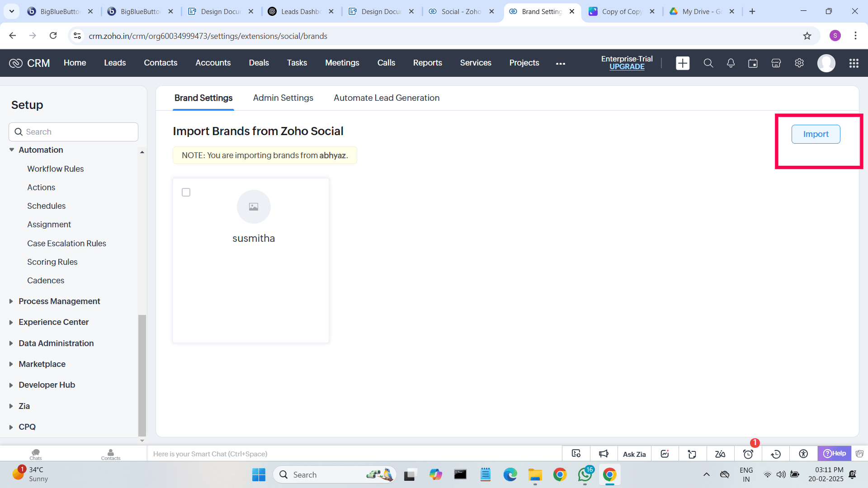The width and height of the screenshot is (868, 488).
Task: Open the notifications bell
Action: coord(731,63)
